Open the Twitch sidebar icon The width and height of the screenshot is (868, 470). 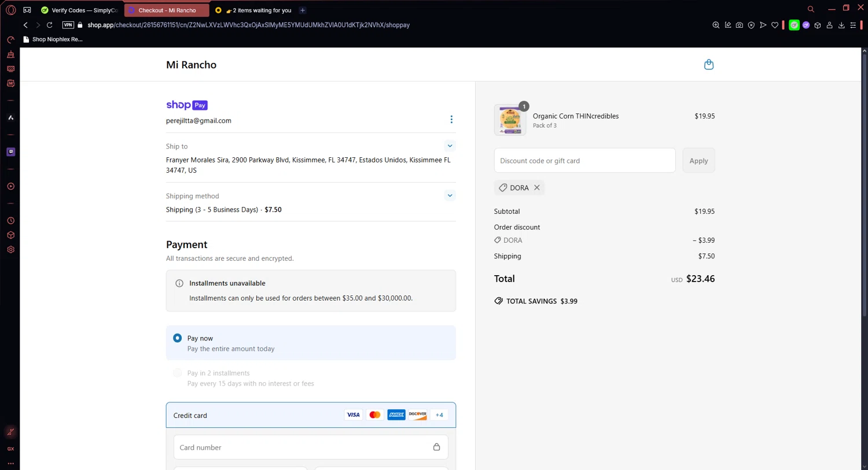[x=10, y=151]
